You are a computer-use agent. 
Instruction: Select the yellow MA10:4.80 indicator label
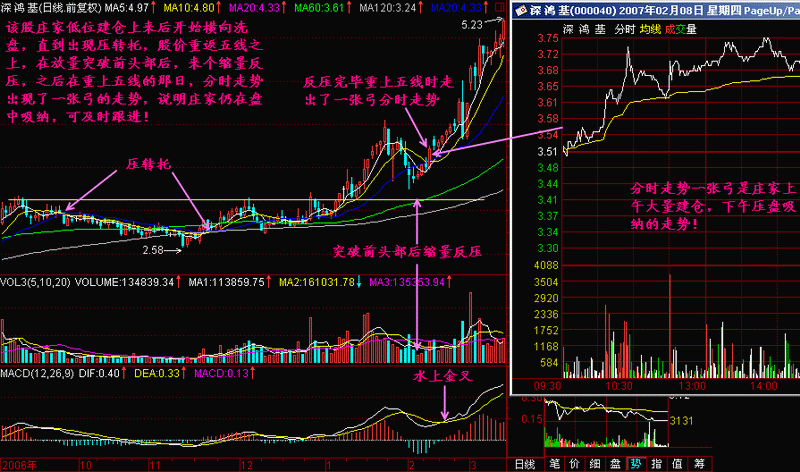point(189,8)
